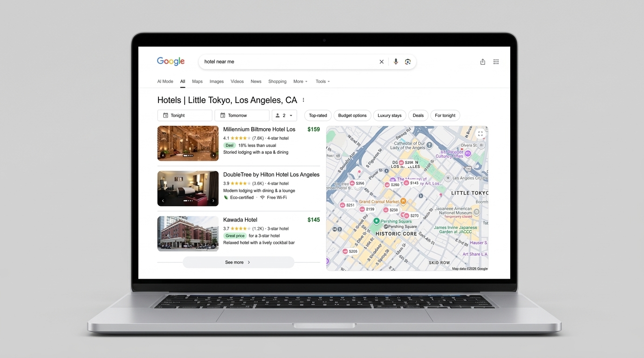Expand the More search menu
This screenshot has height=358, width=644.
click(x=301, y=82)
